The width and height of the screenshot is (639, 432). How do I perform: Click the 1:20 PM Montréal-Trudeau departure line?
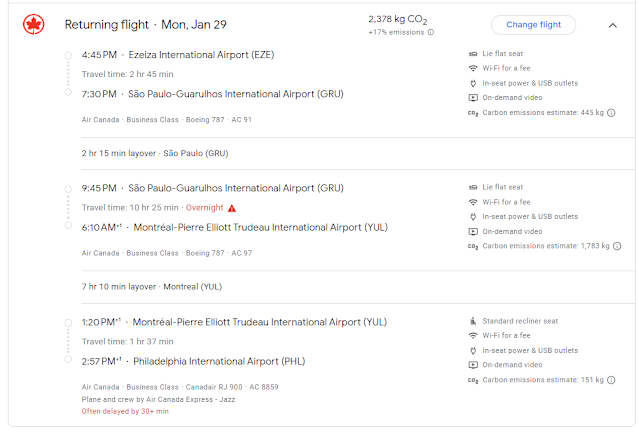pyautogui.click(x=234, y=322)
